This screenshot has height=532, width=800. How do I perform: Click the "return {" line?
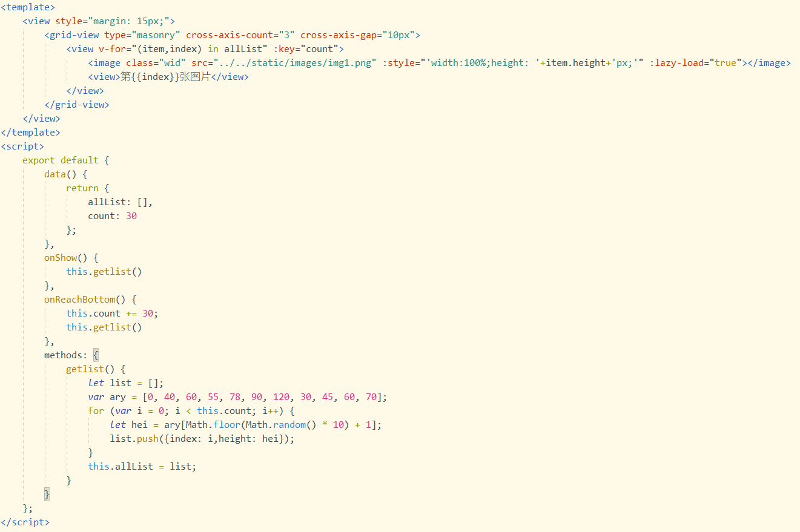pos(88,188)
